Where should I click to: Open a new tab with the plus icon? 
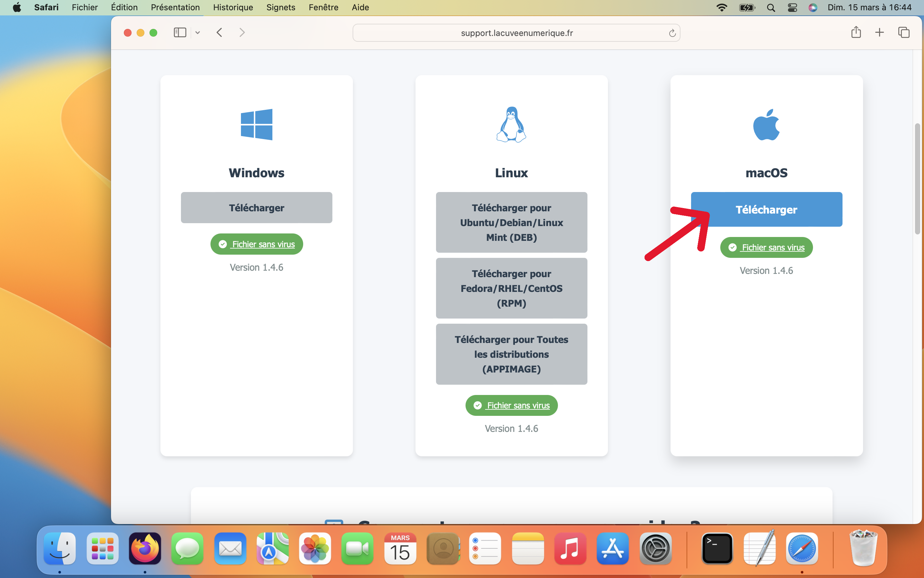pyautogui.click(x=879, y=32)
